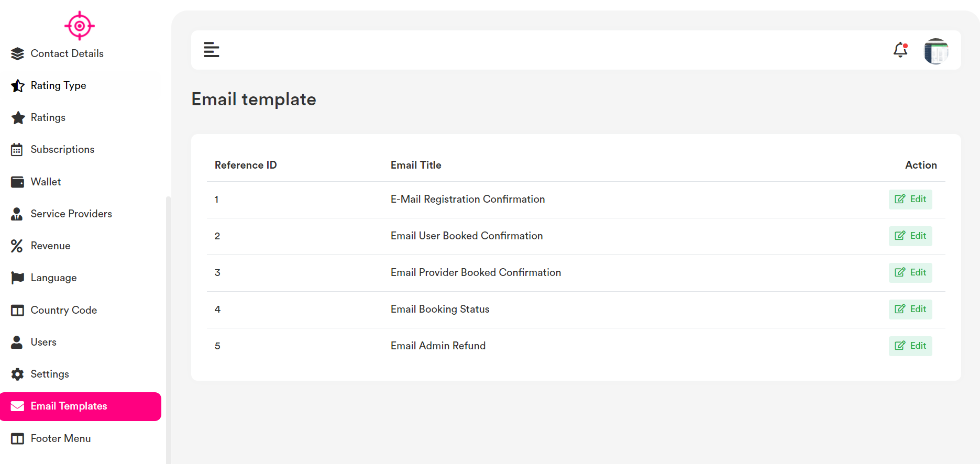Edit Email User Booked Confirmation template

[x=910, y=236]
